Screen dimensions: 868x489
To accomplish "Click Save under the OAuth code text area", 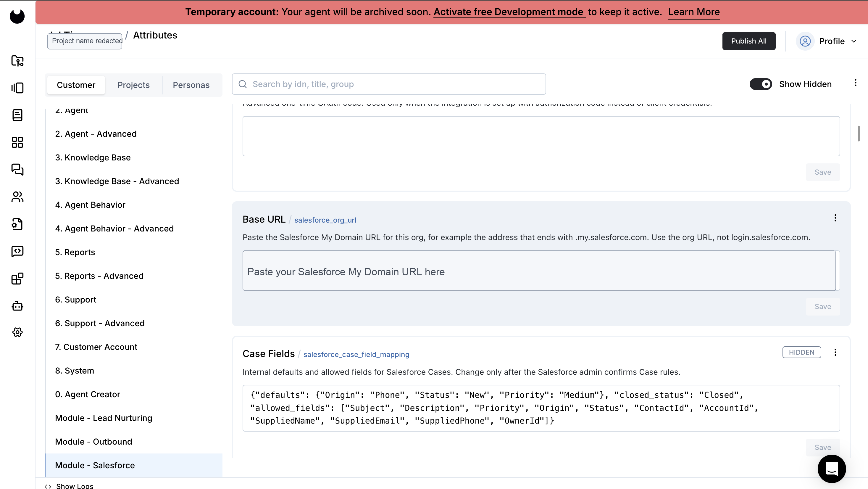I will pos(822,172).
